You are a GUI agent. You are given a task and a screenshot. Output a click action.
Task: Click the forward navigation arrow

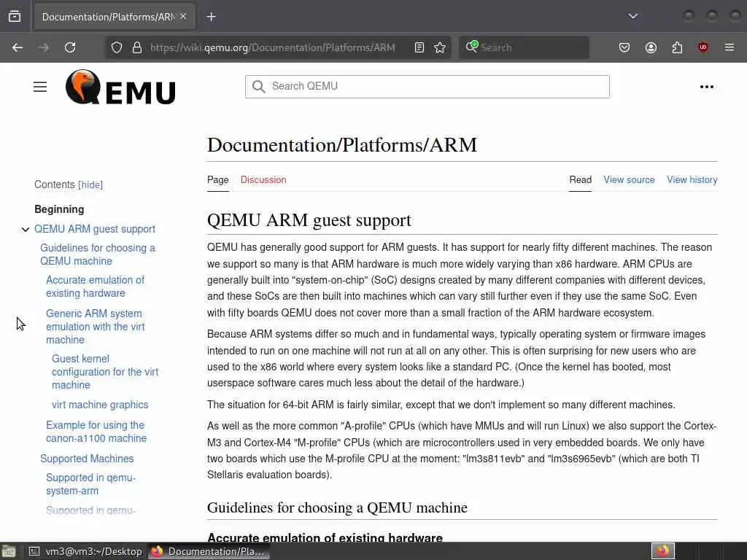pyautogui.click(x=43, y=47)
